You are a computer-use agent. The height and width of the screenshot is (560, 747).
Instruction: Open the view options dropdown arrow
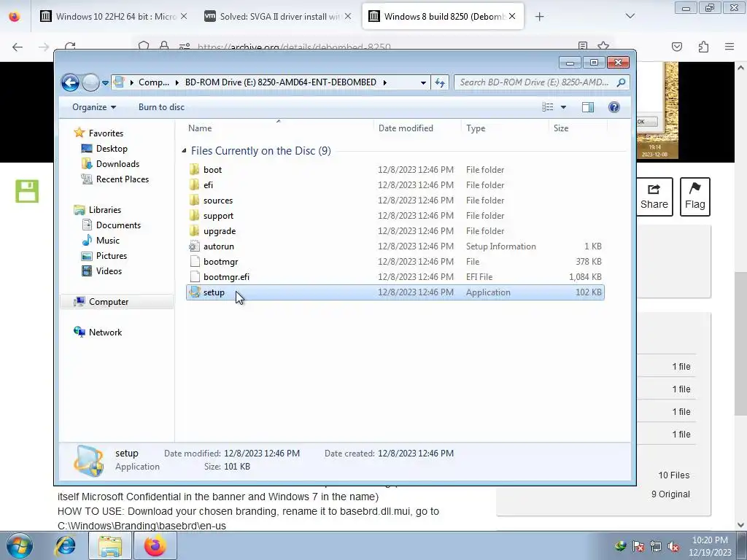563,107
